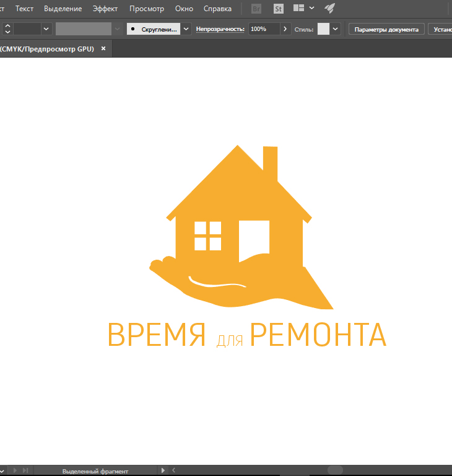Open the Окно menu
This screenshot has width=452, height=476.
coord(184,9)
